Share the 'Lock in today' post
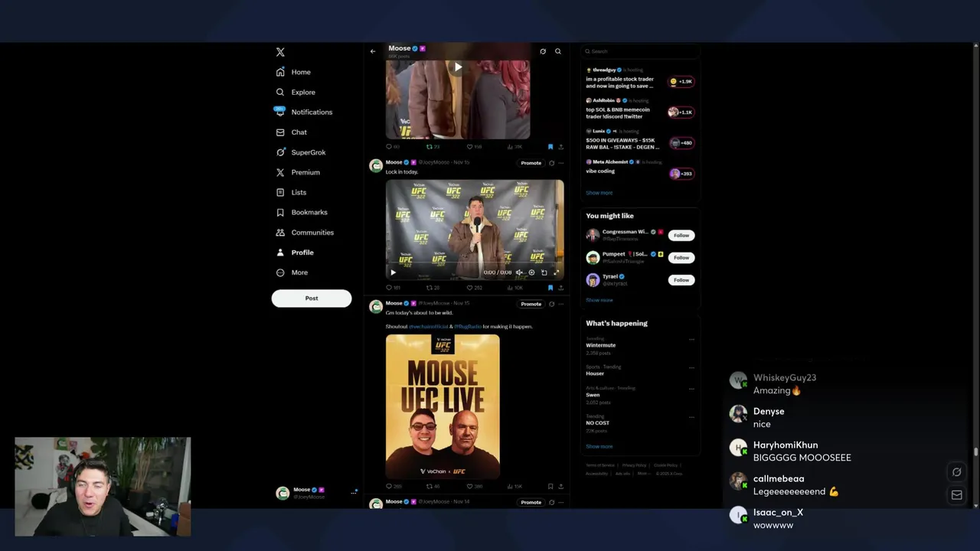Image resolution: width=980 pixels, height=551 pixels. tap(560, 288)
